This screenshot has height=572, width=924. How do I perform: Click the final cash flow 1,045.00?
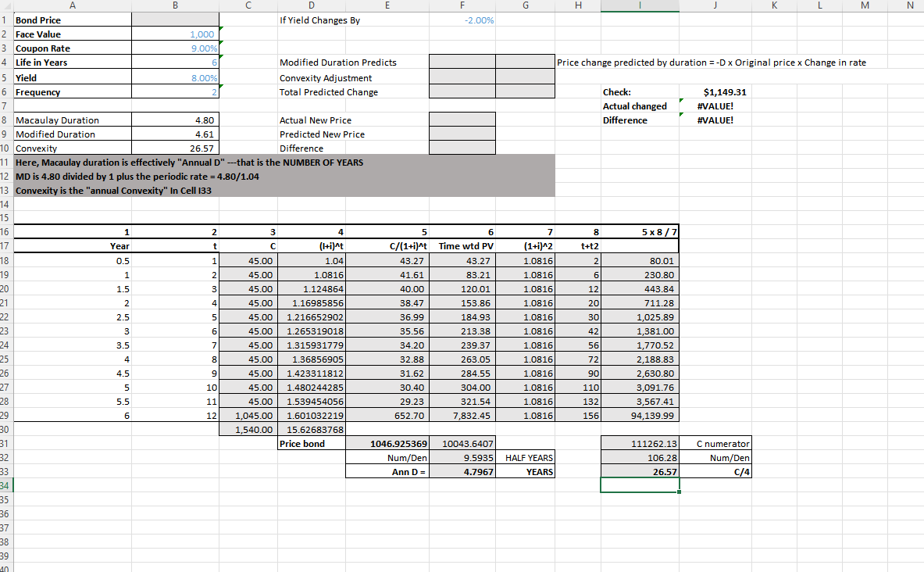click(x=248, y=415)
